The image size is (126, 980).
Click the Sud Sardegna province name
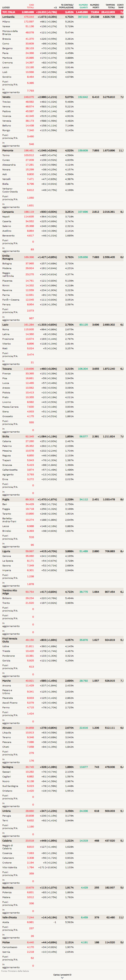tap(10, 786)
